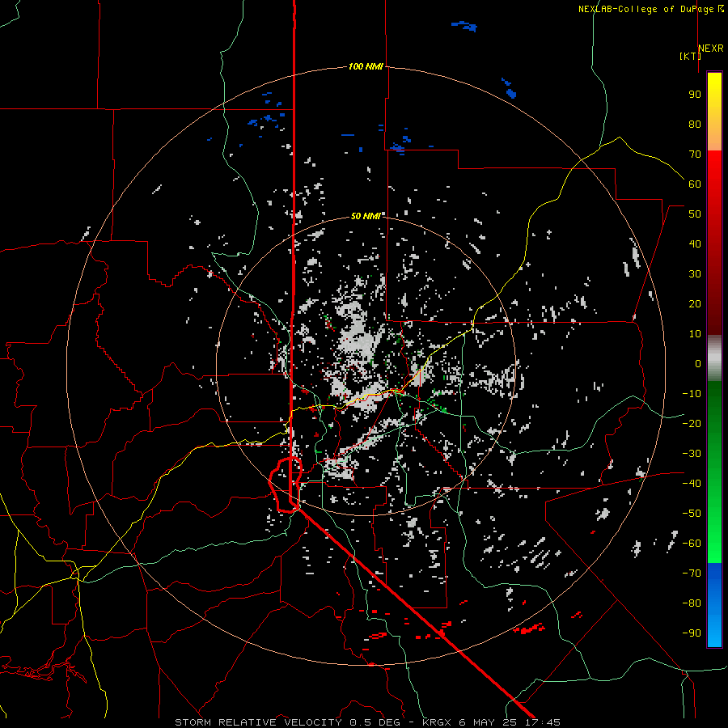
Task: Click the -70 value on velocity scale
Action: coord(692,574)
